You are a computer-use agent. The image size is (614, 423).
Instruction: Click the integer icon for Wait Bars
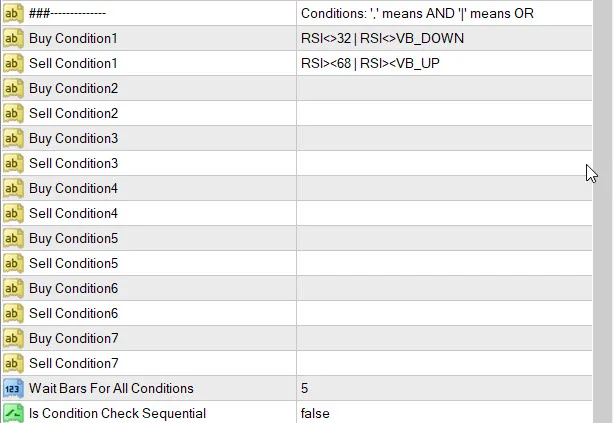(x=13, y=388)
